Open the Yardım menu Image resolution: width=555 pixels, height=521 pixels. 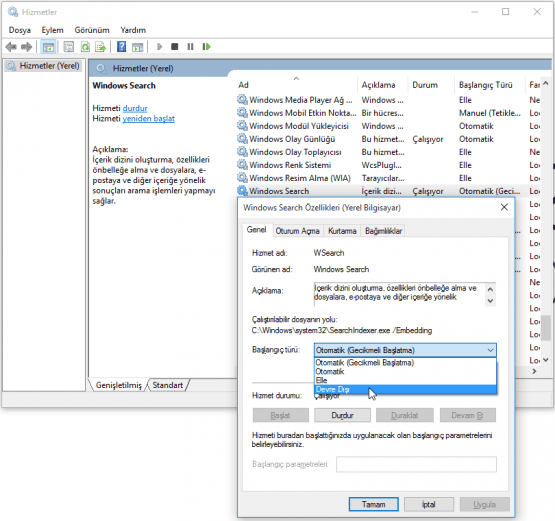click(x=133, y=30)
